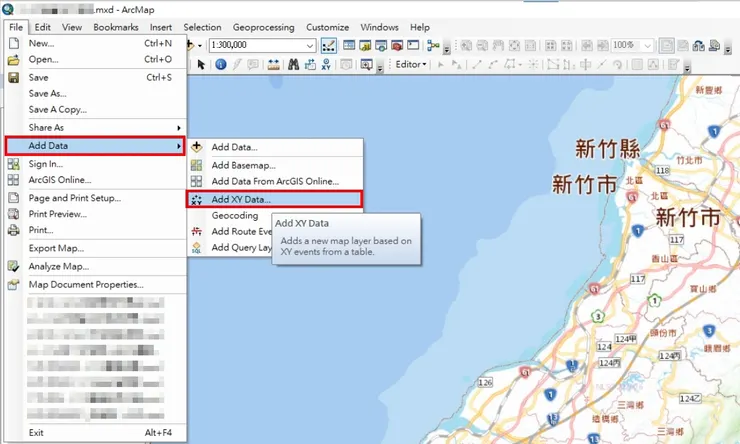Click Add Data From ArcGIS Online
740x444 pixels.
[x=274, y=182]
